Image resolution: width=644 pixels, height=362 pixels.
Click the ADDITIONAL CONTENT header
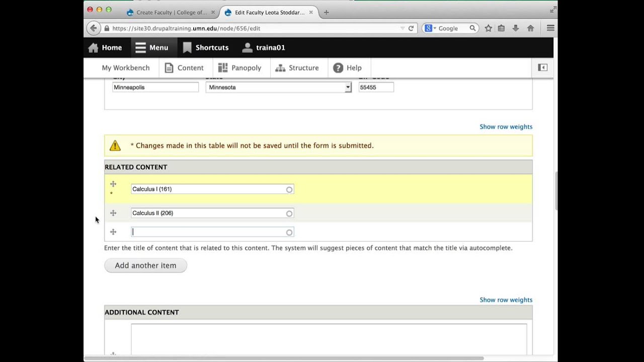tap(318, 312)
